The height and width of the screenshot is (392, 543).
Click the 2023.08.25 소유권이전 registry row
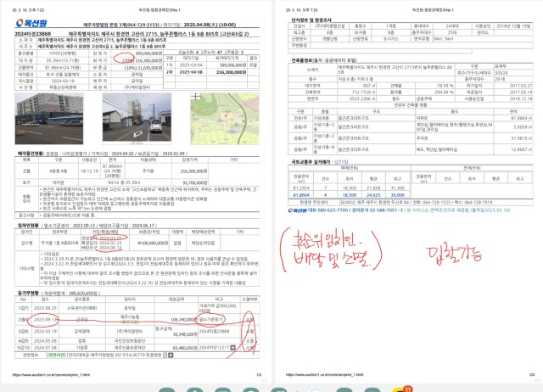[137, 308]
